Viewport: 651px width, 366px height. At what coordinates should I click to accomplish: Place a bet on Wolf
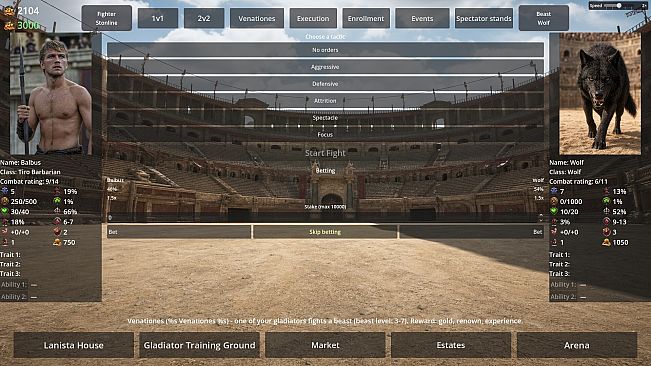tap(471, 232)
